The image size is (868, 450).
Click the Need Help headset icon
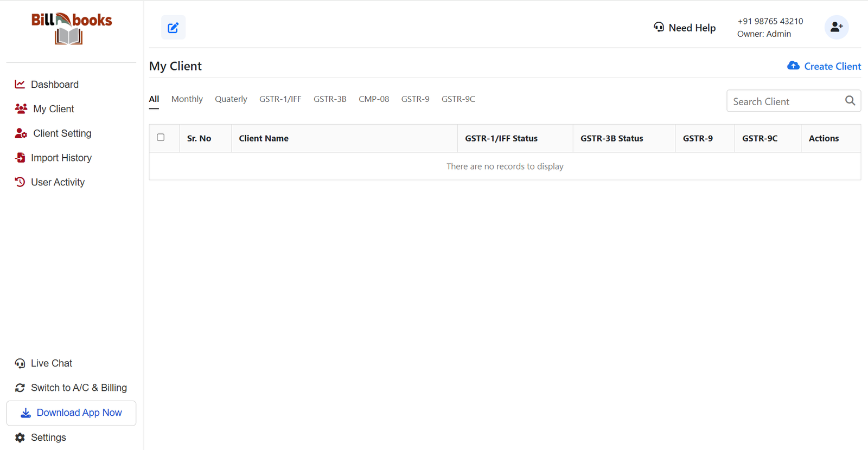tap(659, 27)
